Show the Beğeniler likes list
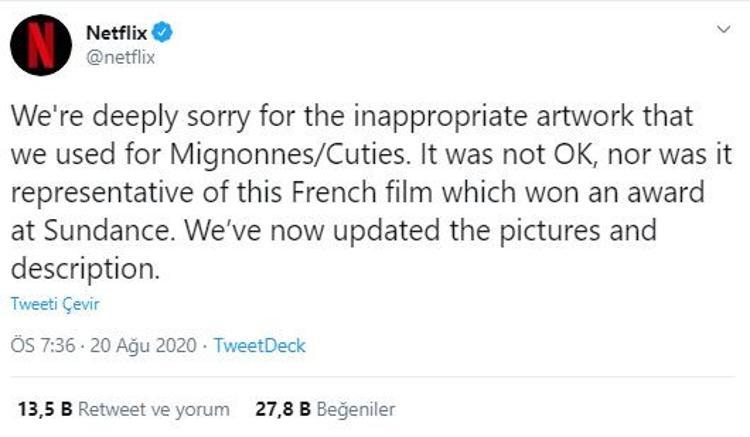Image resolution: width=750 pixels, height=437 pixels. coord(358,409)
